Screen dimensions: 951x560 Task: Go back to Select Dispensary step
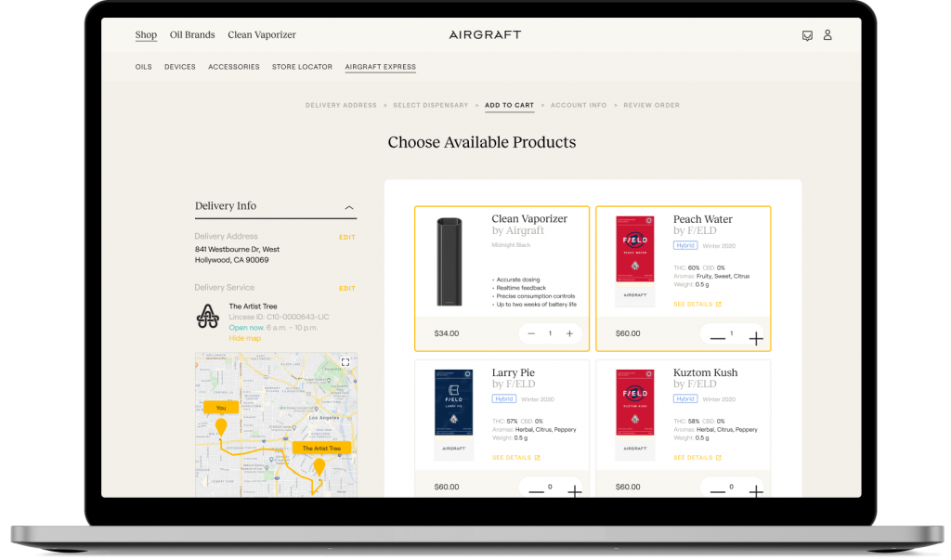(431, 105)
